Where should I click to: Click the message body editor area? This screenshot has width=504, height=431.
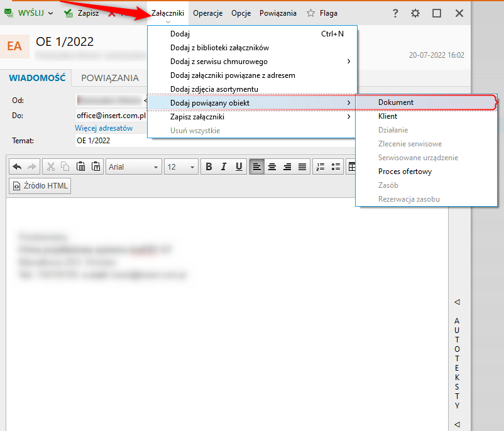click(227, 314)
